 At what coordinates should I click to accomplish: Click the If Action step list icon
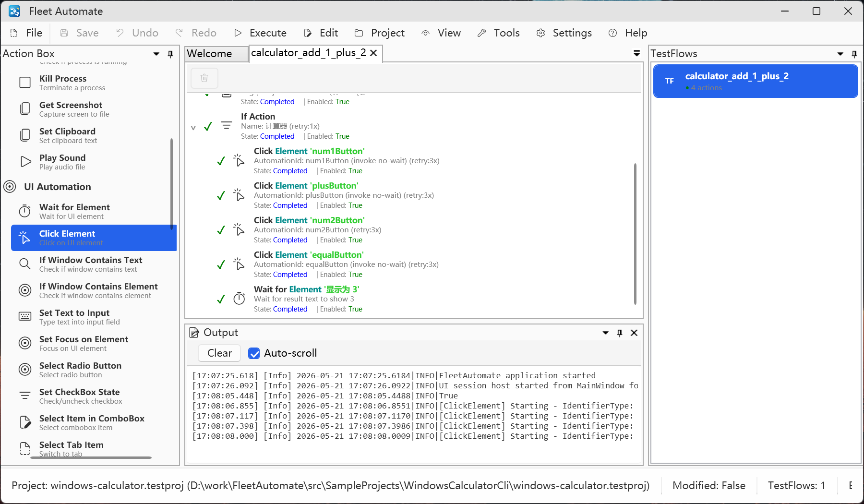[x=227, y=126]
